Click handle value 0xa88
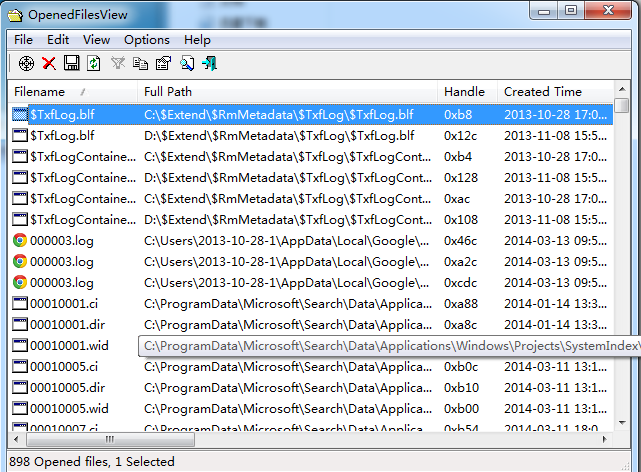The width and height of the screenshot is (641, 472). pyautogui.click(x=461, y=304)
